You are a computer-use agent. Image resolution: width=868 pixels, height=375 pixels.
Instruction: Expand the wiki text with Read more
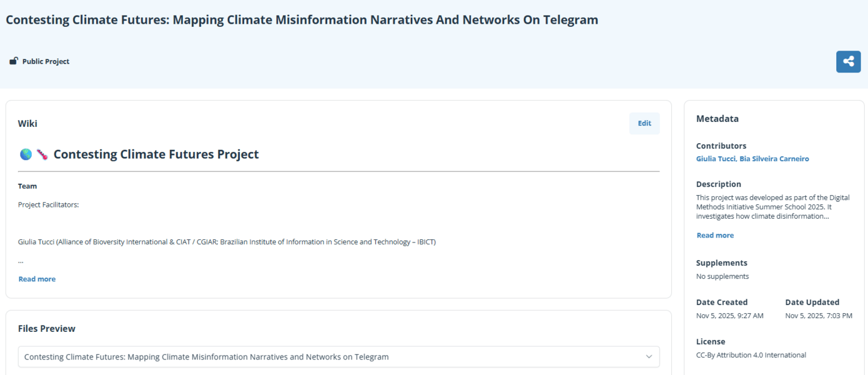(x=37, y=278)
